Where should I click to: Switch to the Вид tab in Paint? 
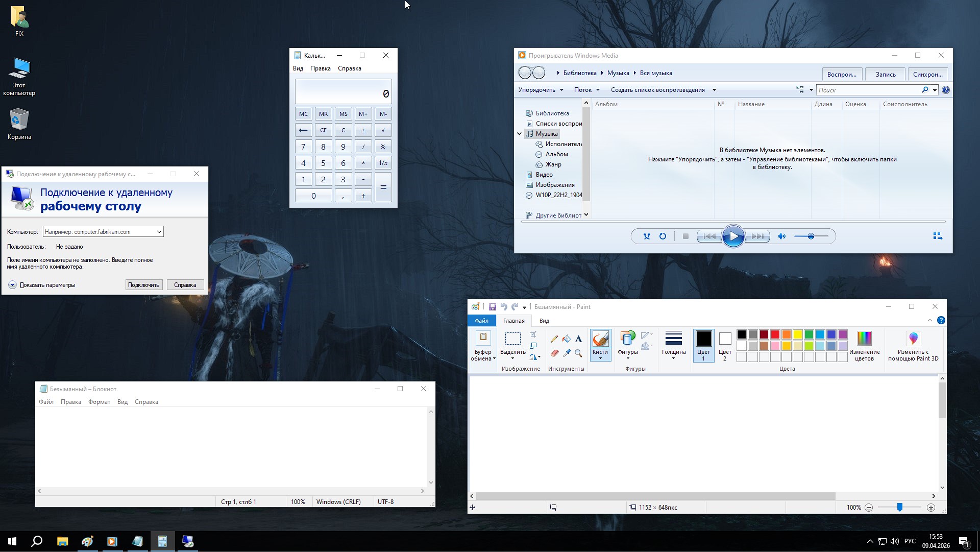pyautogui.click(x=544, y=321)
